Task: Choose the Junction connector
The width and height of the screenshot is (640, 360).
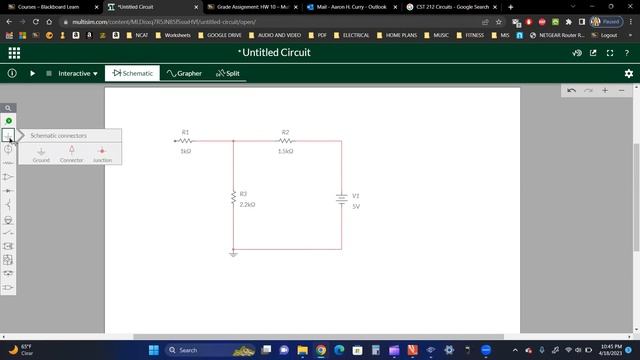Action: (102, 154)
